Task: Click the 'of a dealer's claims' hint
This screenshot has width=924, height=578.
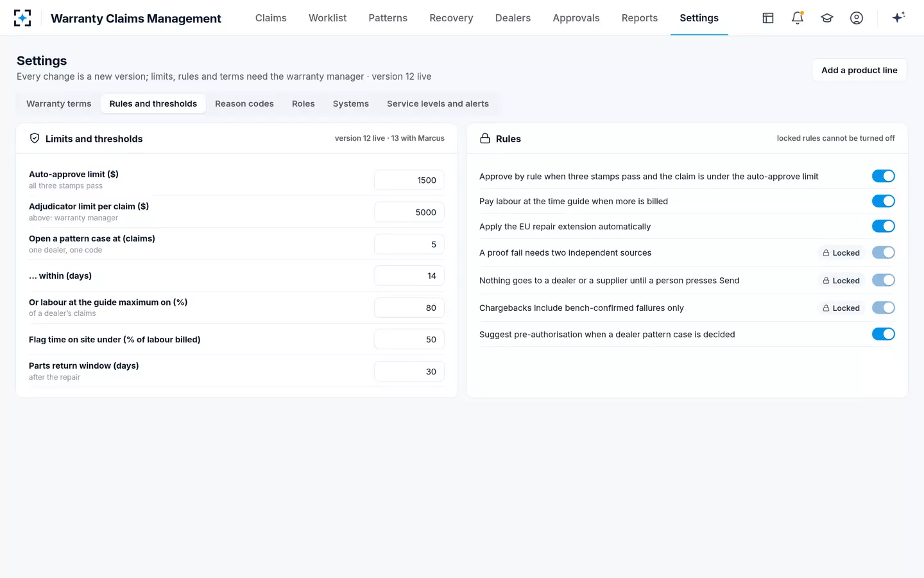Action: tap(62, 314)
